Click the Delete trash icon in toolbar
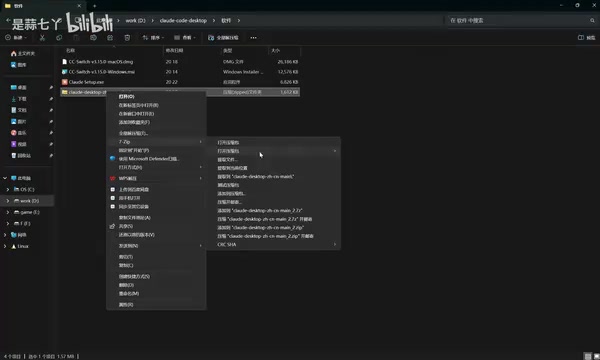600x360 pixels. [x=127, y=37]
